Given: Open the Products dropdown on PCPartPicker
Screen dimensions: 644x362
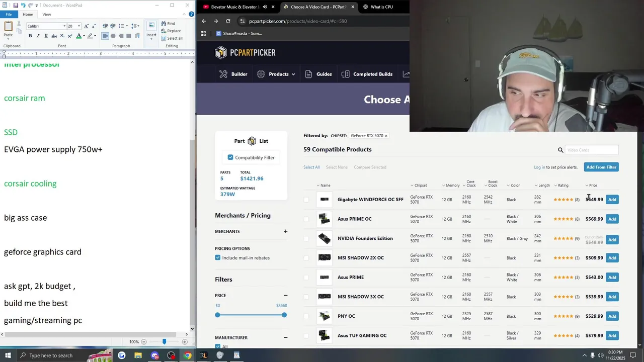Looking at the screenshot, I should pos(276,74).
